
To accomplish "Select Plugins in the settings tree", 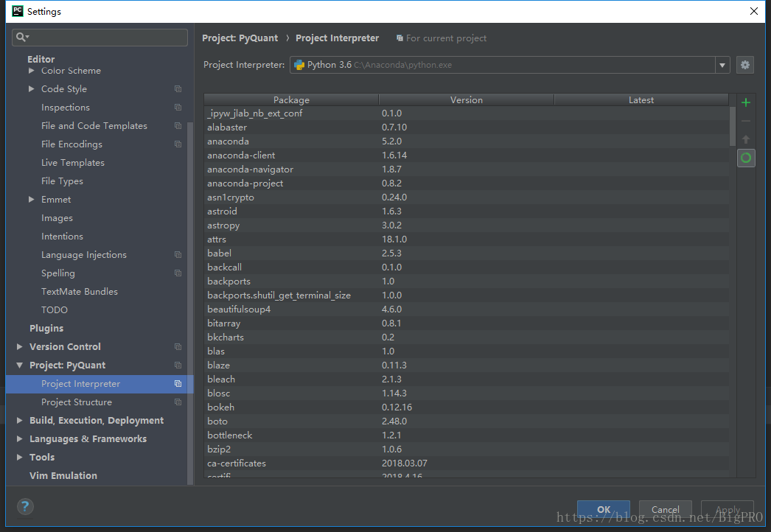I will (46, 328).
